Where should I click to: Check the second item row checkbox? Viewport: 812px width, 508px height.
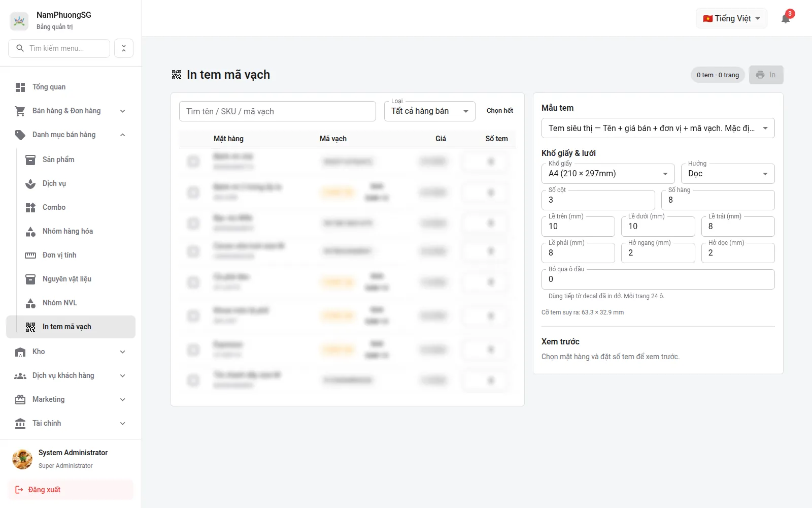coord(193,192)
